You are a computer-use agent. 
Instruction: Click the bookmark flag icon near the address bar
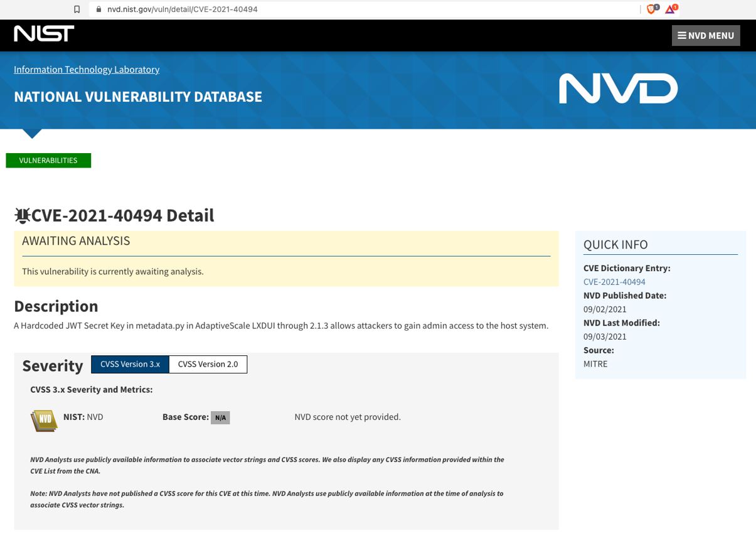[77, 9]
